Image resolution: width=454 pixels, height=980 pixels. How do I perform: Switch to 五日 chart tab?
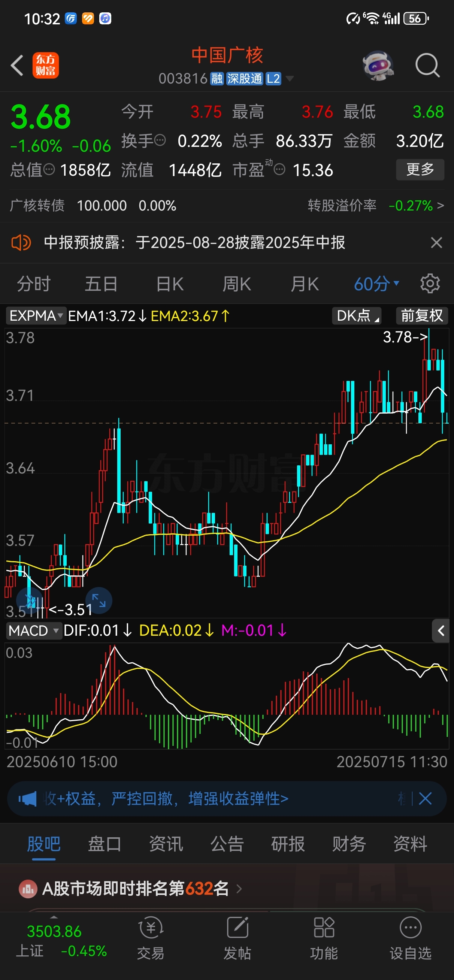click(101, 284)
